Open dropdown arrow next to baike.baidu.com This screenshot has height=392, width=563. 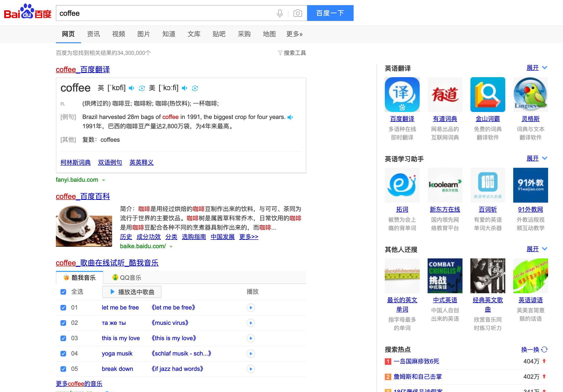click(171, 247)
